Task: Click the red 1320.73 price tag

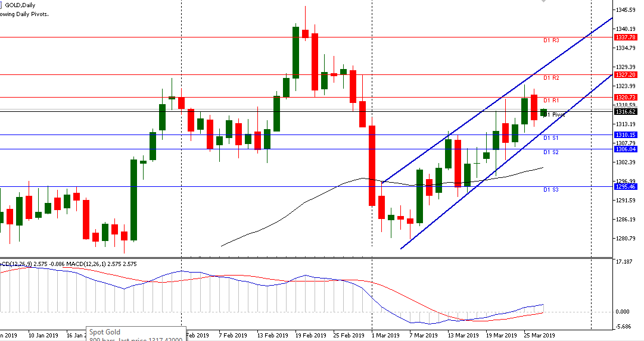Action: (625, 97)
